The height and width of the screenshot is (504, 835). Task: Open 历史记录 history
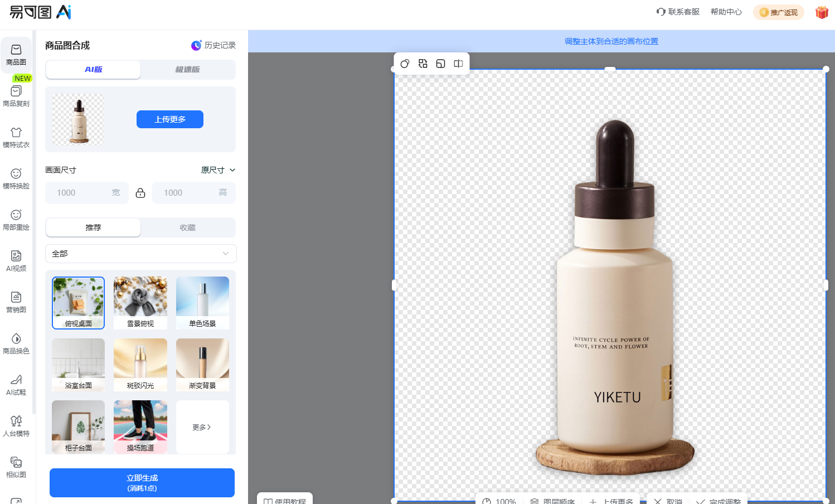213,45
